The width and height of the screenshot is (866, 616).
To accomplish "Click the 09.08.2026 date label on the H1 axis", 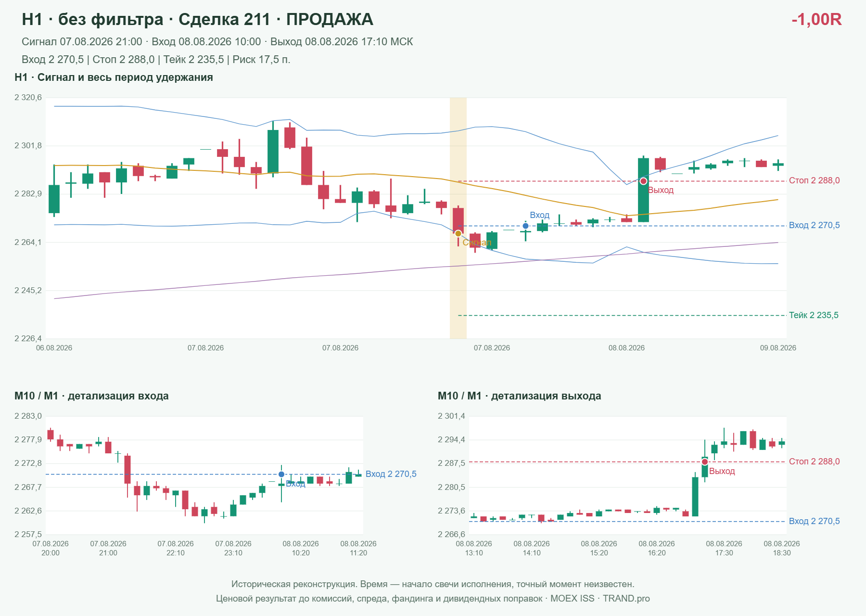I will coord(778,348).
